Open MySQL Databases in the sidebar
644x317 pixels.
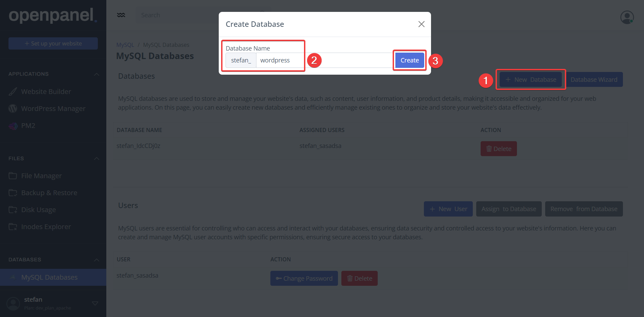pos(49,277)
